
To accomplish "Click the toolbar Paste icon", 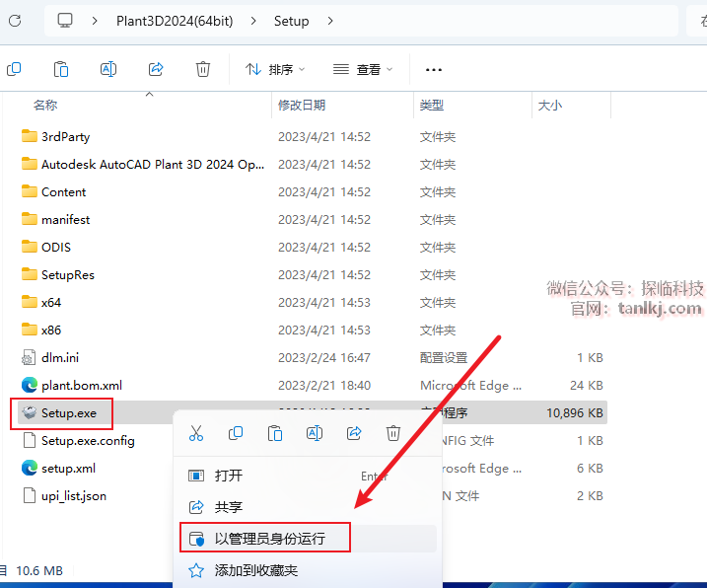I will (x=61, y=69).
